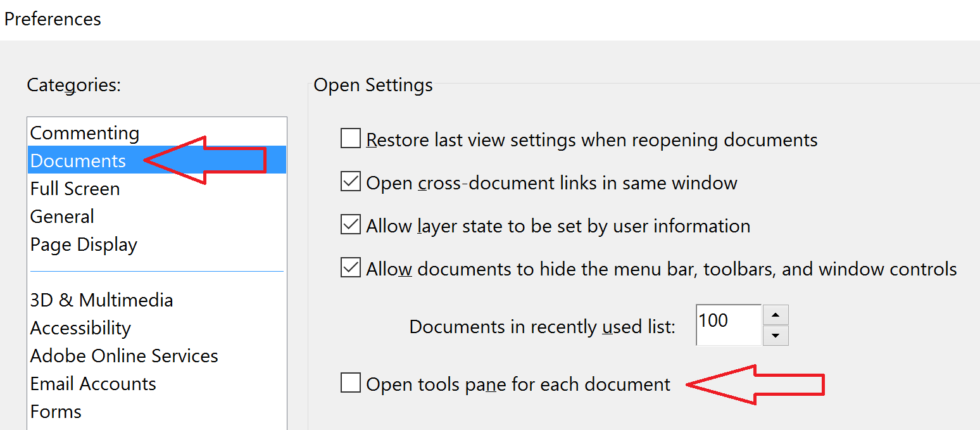Select Adobe Online Services category
The width and height of the screenshot is (980, 430).
click(124, 356)
